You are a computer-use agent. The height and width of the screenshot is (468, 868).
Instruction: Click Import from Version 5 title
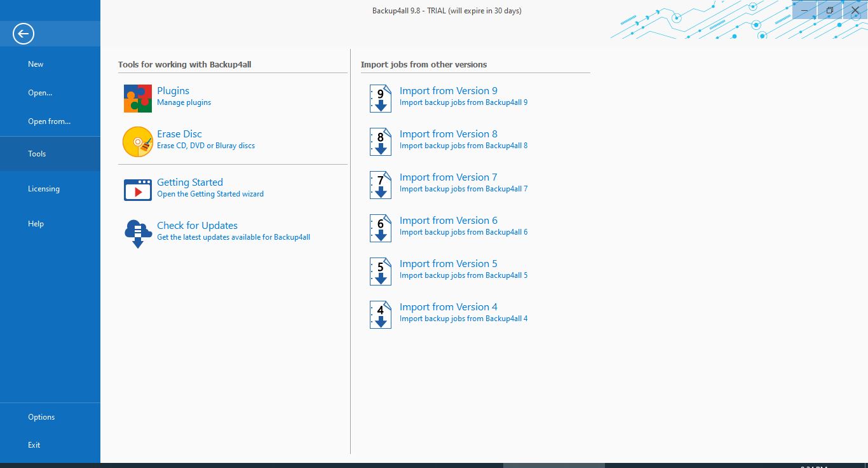449,264
